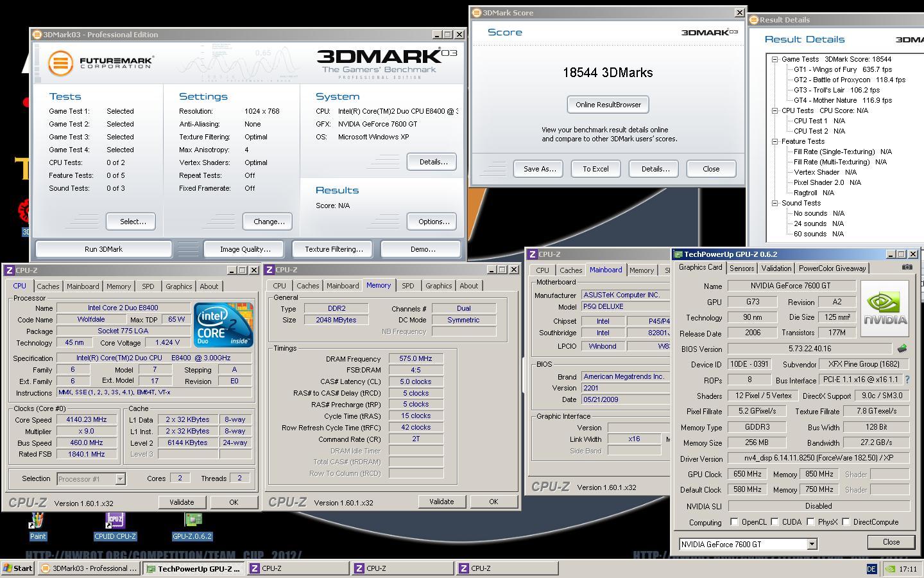Click the Intel Core 2 Duo logo
The height and width of the screenshot is (578, 924).
coord(223,326)
